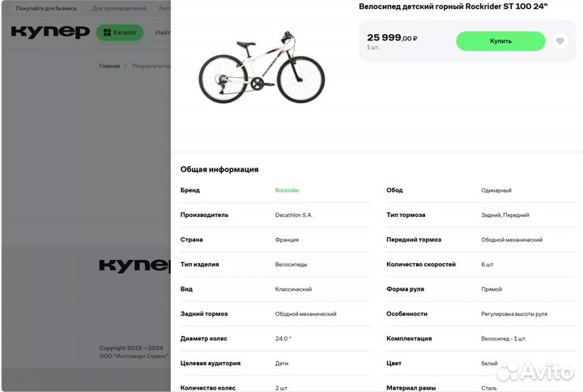583x392 pixels.
Task: Click the Copyright 2013—2024 footer text
Action: coord(131,348)
